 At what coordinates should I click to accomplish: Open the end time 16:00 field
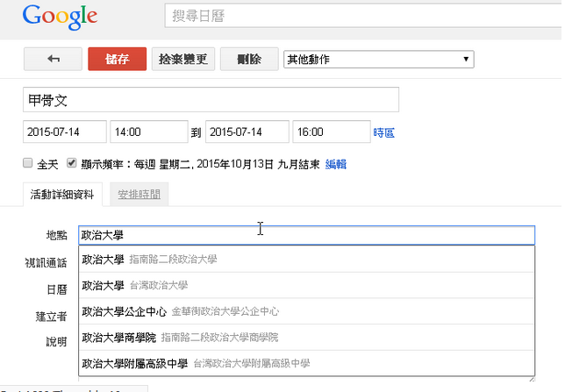(x=331, y=132)
